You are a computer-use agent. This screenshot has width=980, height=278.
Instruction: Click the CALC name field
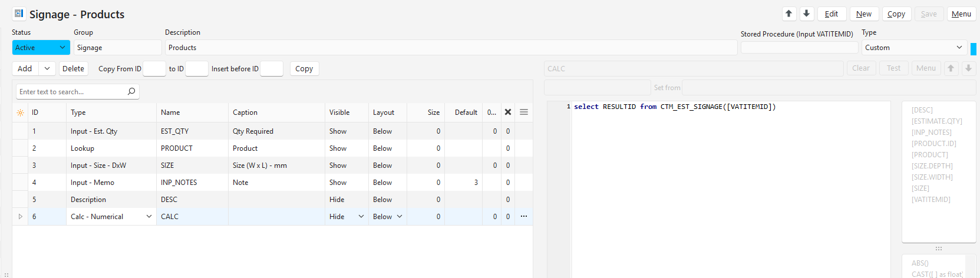(694, 69)
